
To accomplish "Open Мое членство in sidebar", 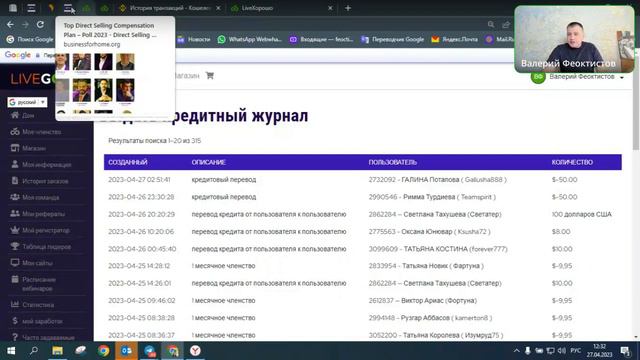I will pyautogui.click(x=36, y=132).
